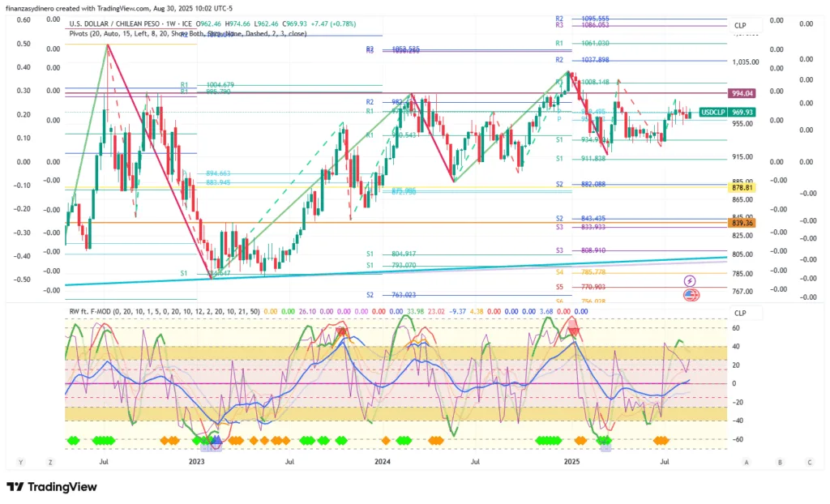Click the S3 833.933 pivot label
The height and width of the screenshot is (504, 830).
(x=580, y=227)
